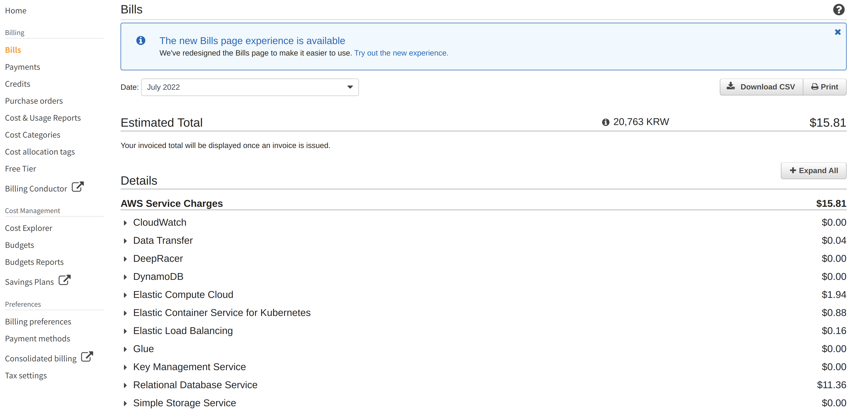This screenshot has width=868, height=418.
Task: Open Consolidated billing external link icon
Action: tap(87, 357)
